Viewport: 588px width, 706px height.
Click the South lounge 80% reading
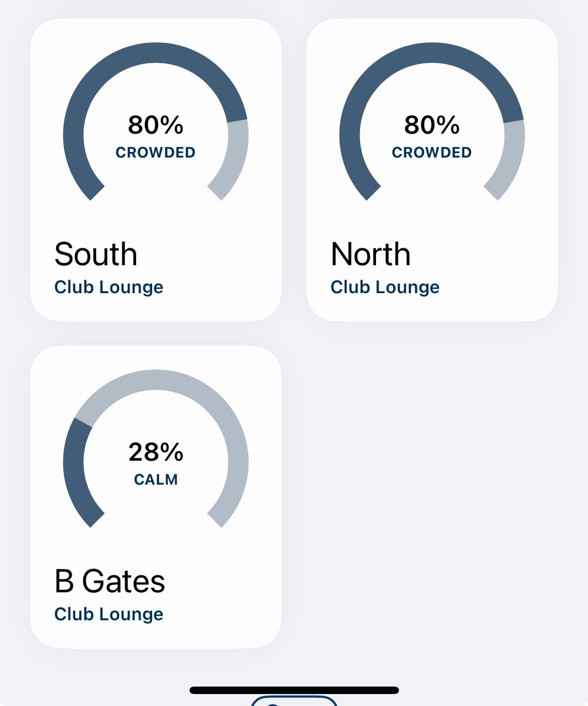coord(156,125)
